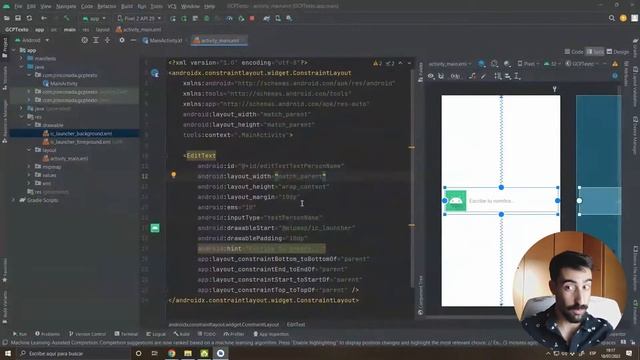
Task: Open the GCPTexto theme dropdown
Action: 582,64
